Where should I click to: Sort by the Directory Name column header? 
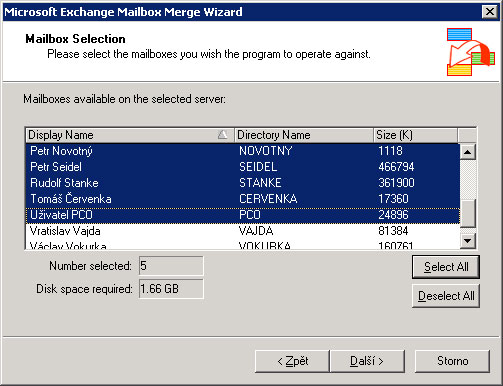304,135
